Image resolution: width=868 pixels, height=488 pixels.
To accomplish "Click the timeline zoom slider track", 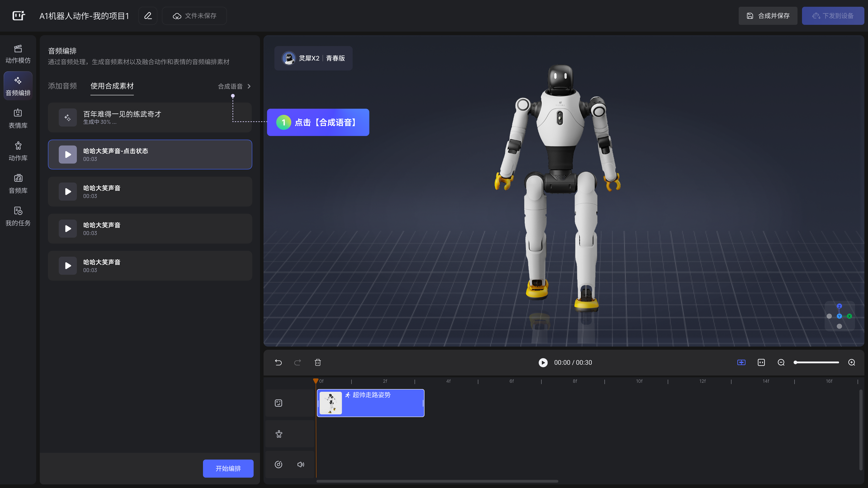I will pos(817,362).
